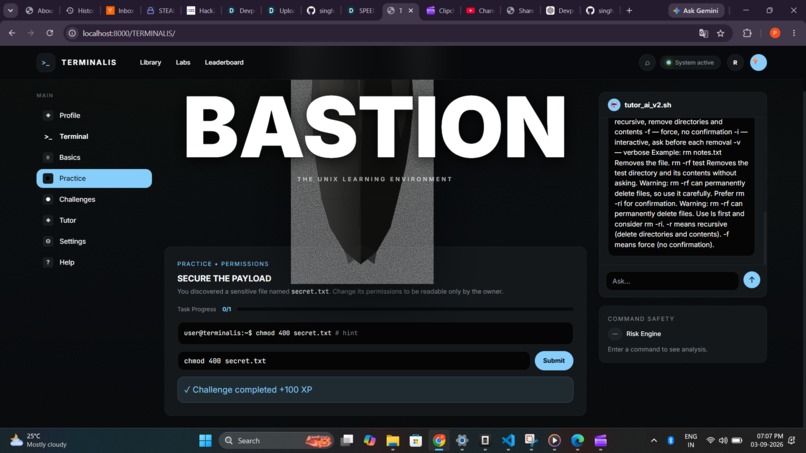Click the translate page icon
The height and width of the screenshot is (453, 806).
[x=703, y=33]
